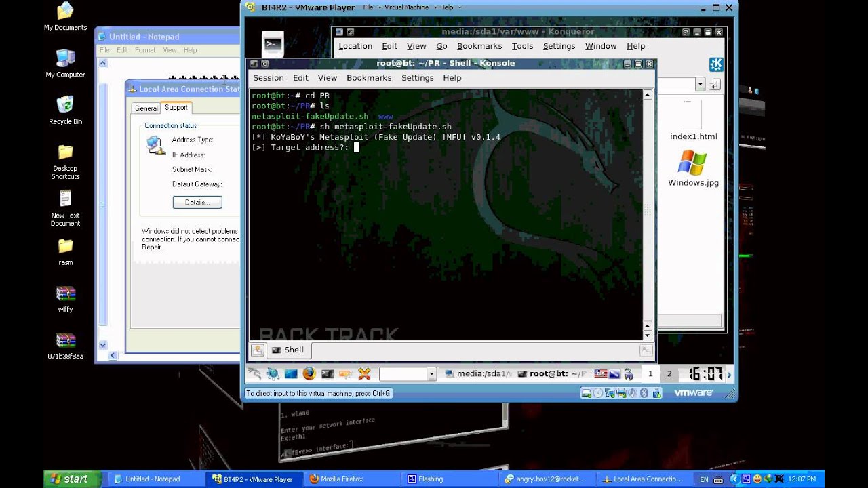Open the Konqueror Go menu
Screen dimensions: 868x488
442,46
